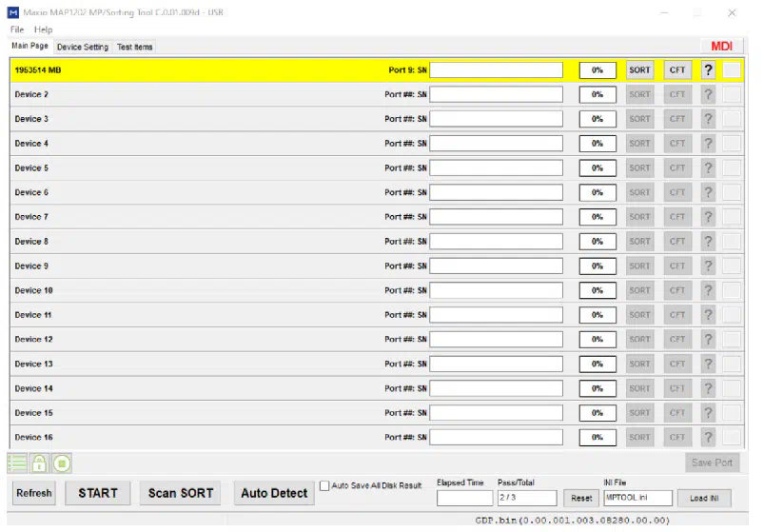764x532 pixels.
Task: Enable Auto Save All Disk Result checkbox
Action: coord(324,485)
